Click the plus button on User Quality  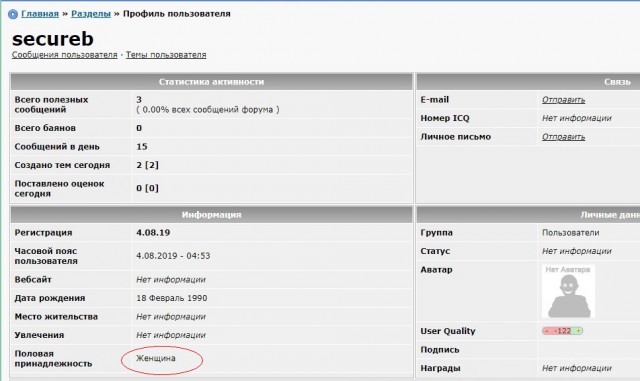click(578, 331)
